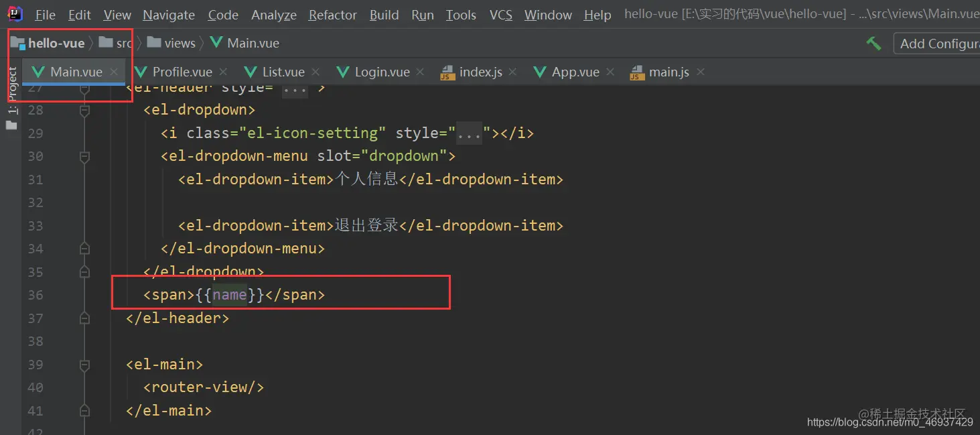Open the Window menu

(x=548, y=15)
